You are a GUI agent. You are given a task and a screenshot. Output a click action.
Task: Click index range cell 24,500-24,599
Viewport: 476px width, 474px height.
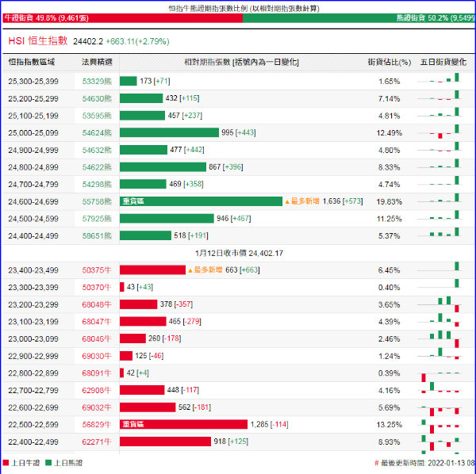tap(33, 219)
